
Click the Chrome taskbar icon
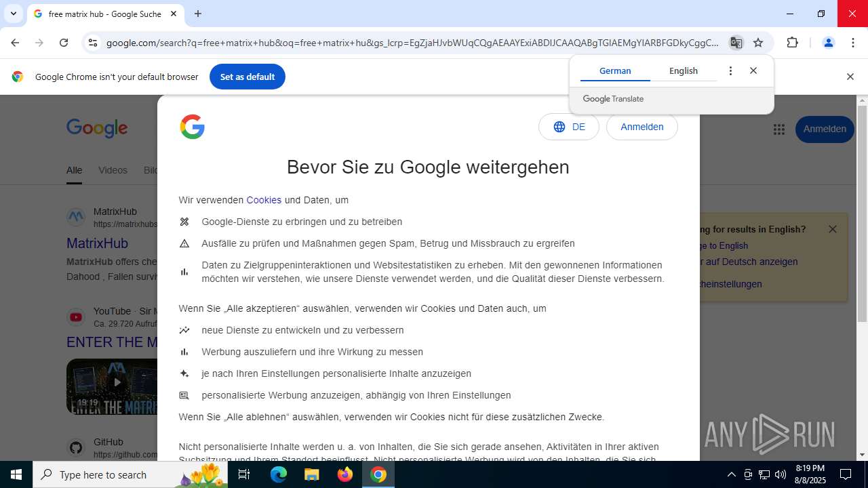[x=378, y=474]
